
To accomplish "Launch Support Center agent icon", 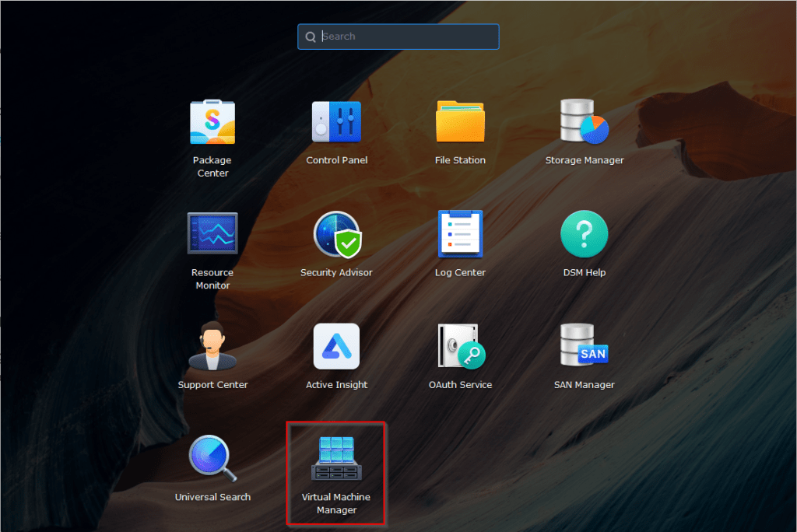I will point(212,346).
